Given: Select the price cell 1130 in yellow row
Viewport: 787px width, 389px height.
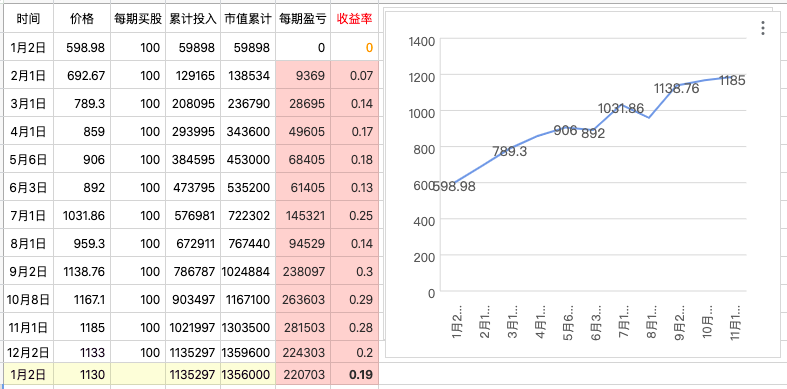Looking at the screenshot, I should [82, 374].
